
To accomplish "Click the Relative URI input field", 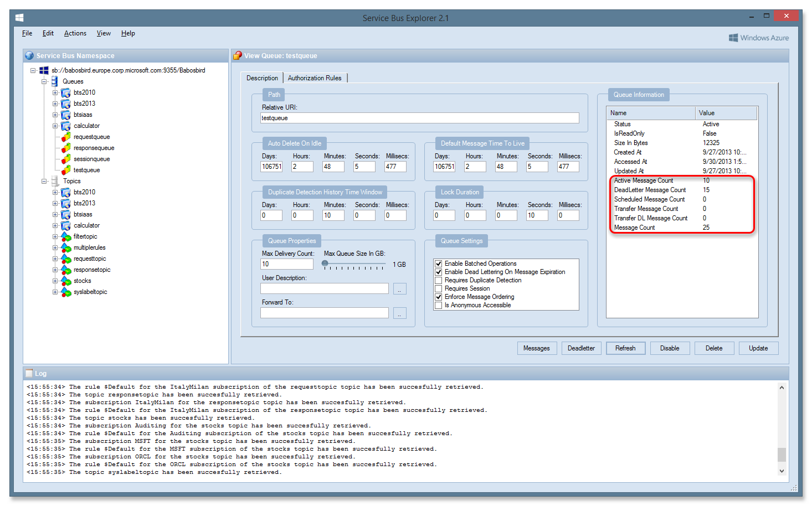I will (420, 118).
